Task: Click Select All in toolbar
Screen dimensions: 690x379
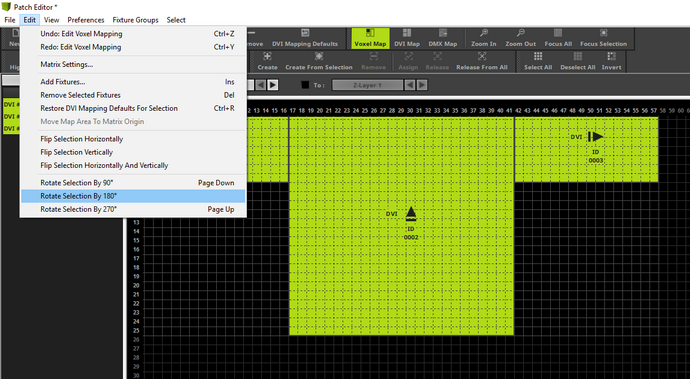Action: pos(538,62)
